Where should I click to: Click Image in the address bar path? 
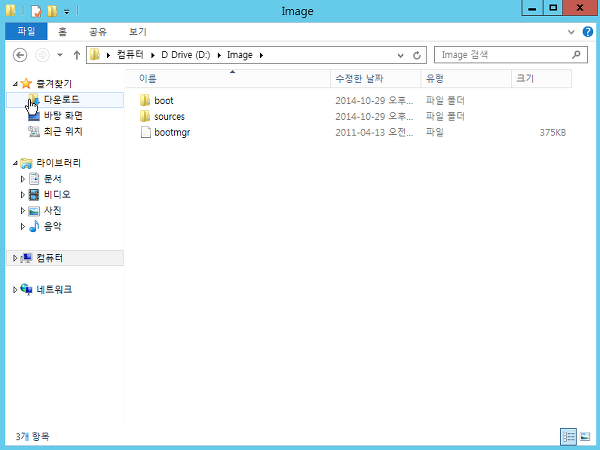[240, 55]
